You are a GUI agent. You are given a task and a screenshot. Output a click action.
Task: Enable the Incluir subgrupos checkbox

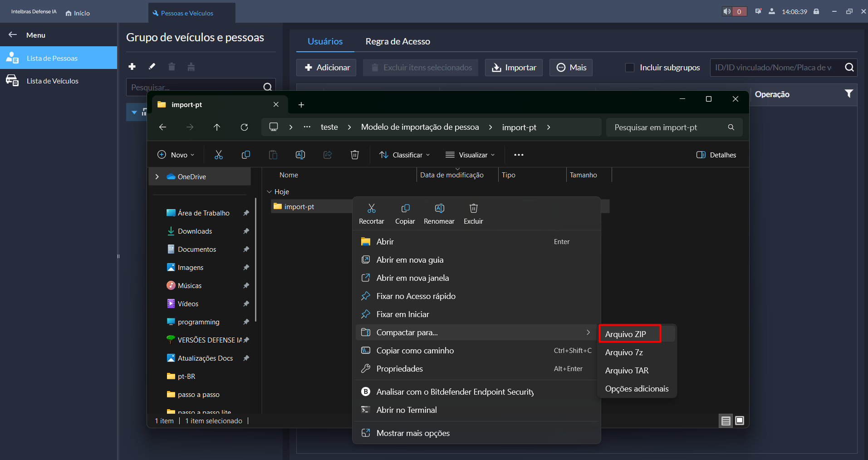630,68
